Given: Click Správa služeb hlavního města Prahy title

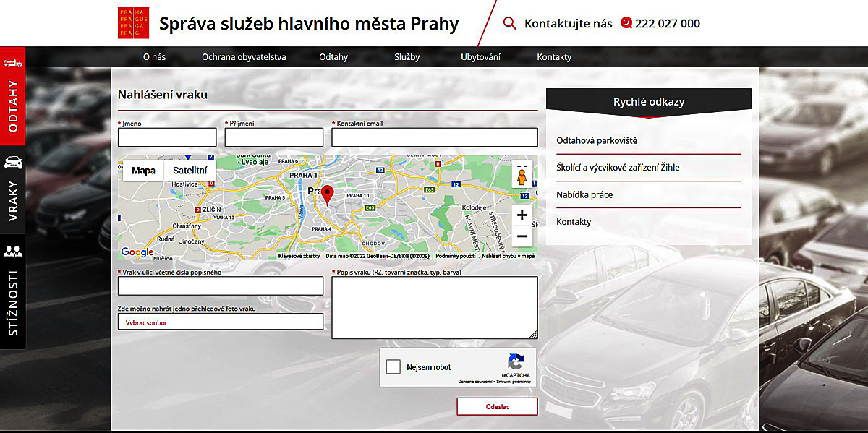Looking at the screenshot, I should point(309,24).
